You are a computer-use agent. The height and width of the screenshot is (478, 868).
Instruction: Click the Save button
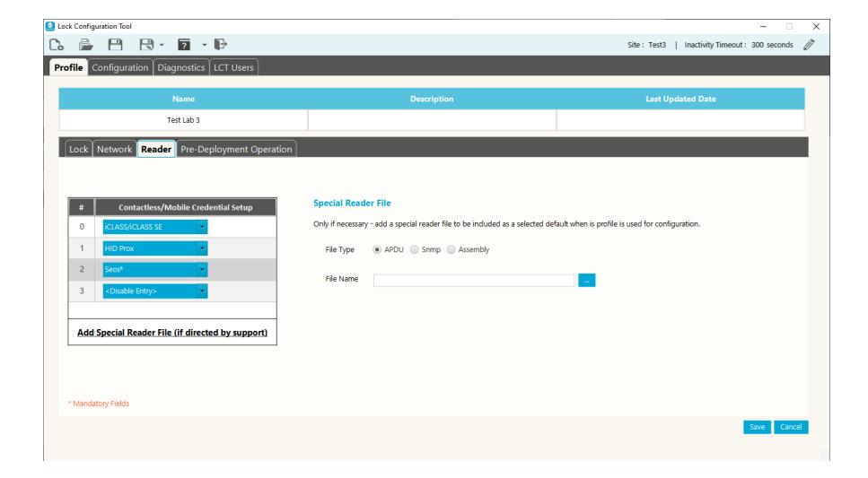[757, 427]
